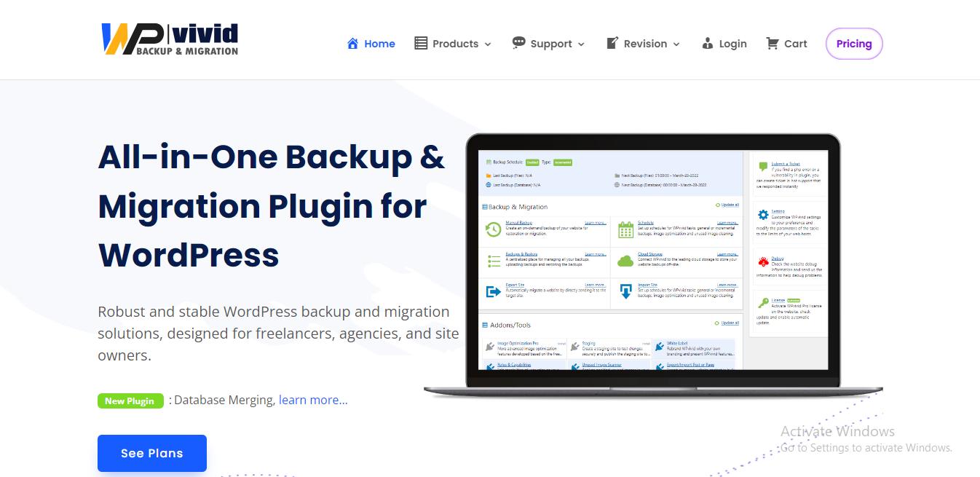Click the green Cloud Storage cloud icon in preview

(625, 260)
